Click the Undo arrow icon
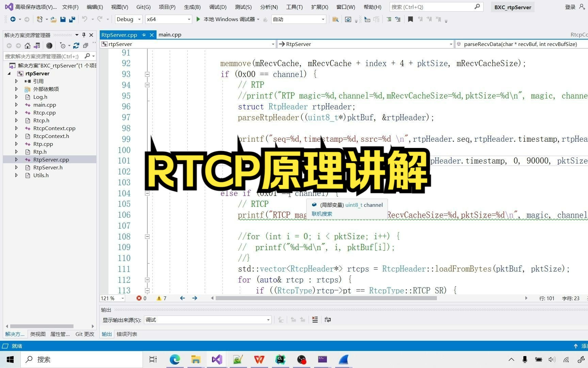Screen dimensions: 588x368 (85, 19)
